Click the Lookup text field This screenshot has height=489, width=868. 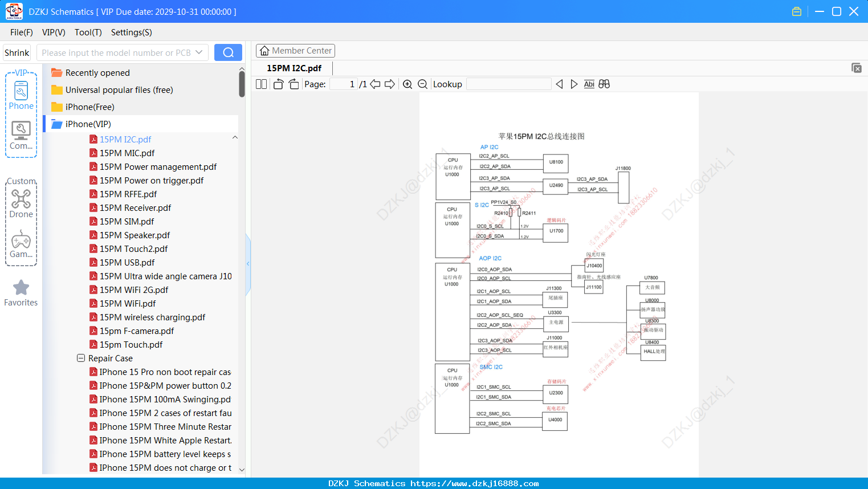coord(509,84)
